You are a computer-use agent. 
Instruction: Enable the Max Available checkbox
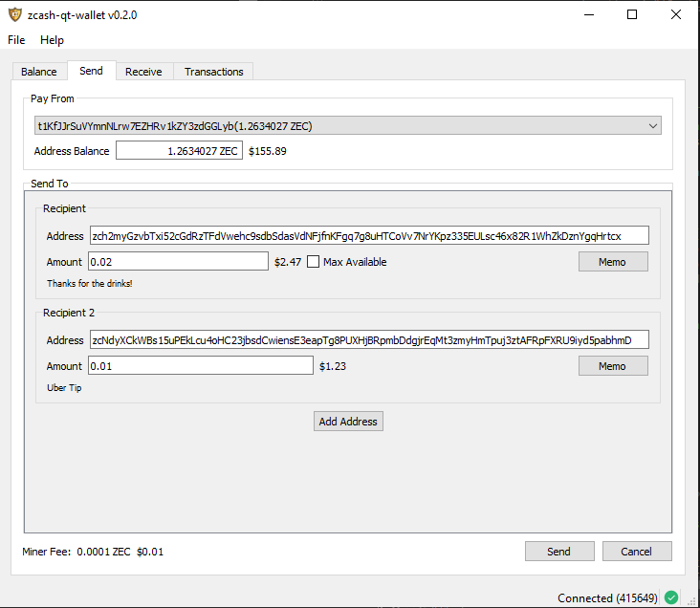pyautogui.click(x=313, y=262)
